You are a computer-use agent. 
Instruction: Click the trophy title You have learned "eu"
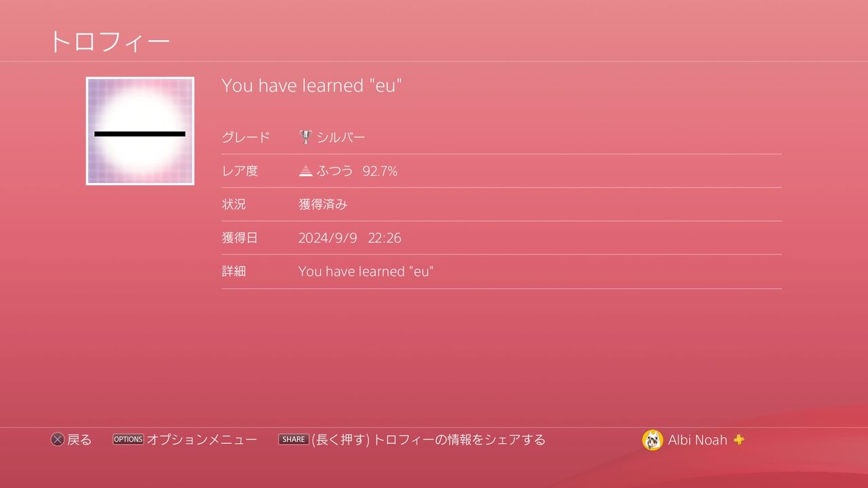(312, 85)
